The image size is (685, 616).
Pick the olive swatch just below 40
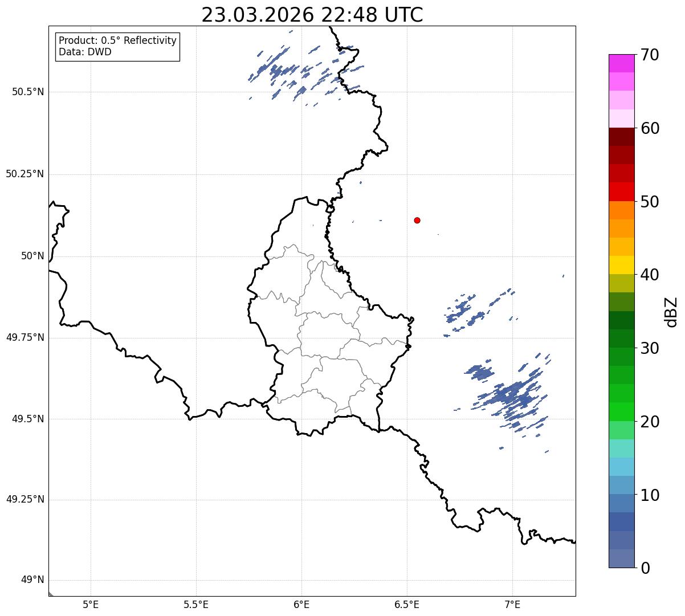[621, 283]
